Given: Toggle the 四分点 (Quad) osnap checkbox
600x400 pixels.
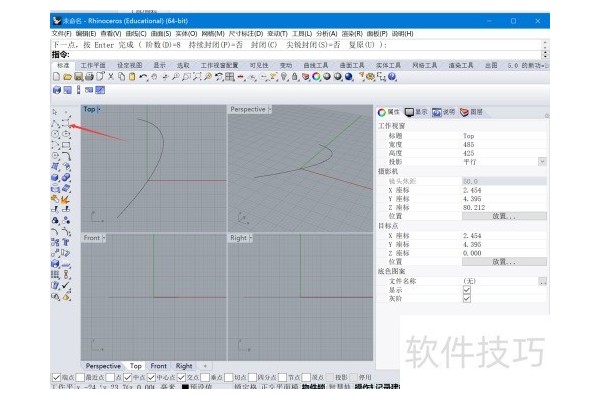Looking at the screenshot, I should pos(253,377).
